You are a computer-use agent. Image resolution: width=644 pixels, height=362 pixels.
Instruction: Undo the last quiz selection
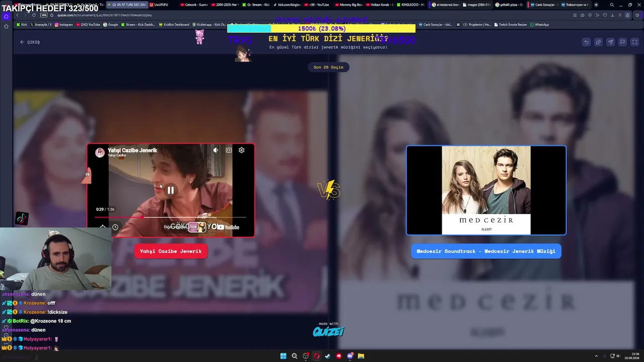586,42
